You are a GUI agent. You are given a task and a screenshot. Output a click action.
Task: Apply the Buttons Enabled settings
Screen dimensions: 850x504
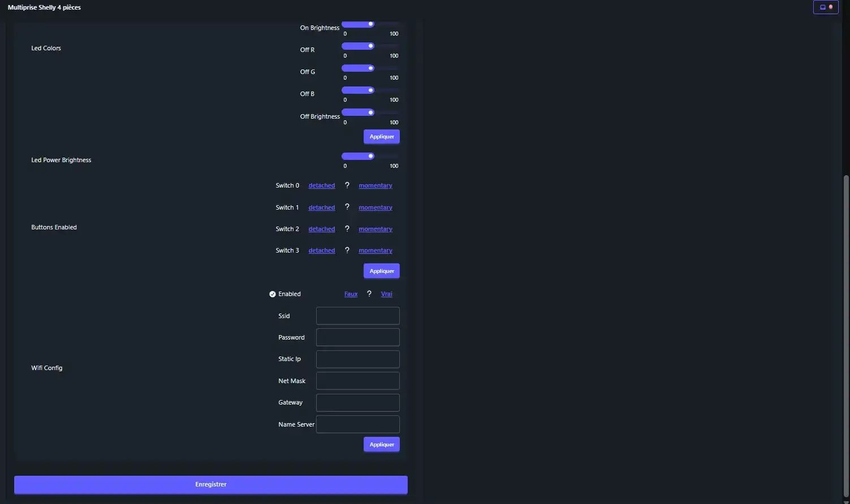(381, 271)
